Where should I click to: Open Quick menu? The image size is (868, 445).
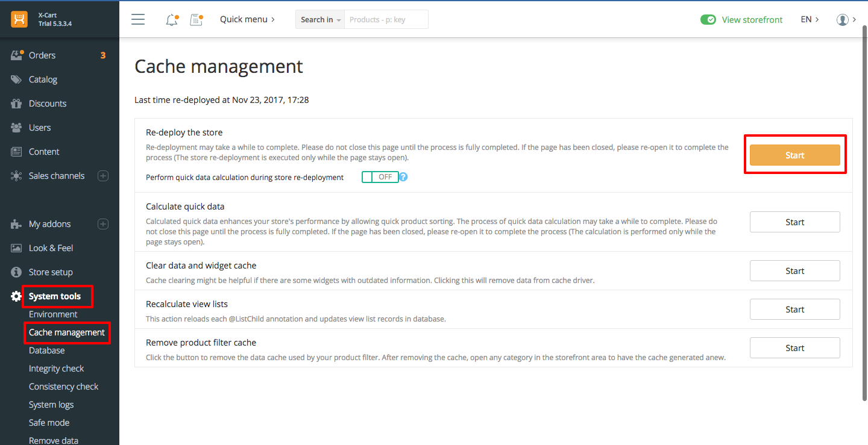coord(247,19)
